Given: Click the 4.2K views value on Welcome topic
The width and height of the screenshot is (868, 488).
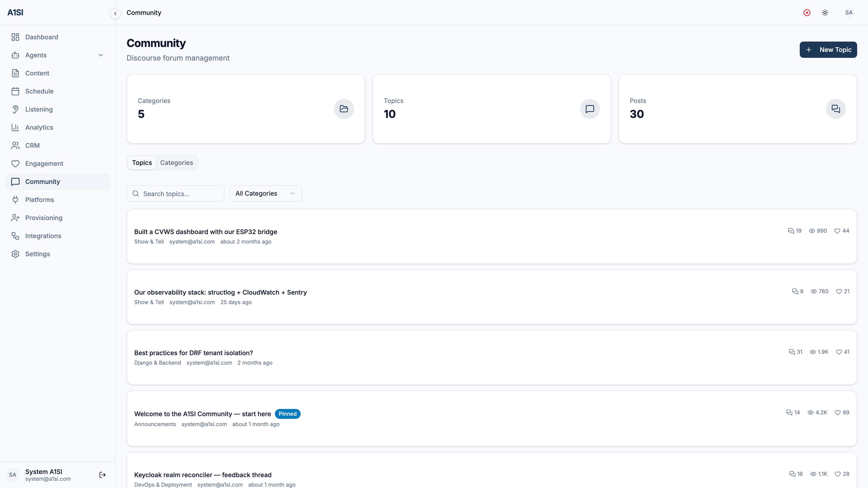Looking at the screenshot, I should (x=821, y=413).
